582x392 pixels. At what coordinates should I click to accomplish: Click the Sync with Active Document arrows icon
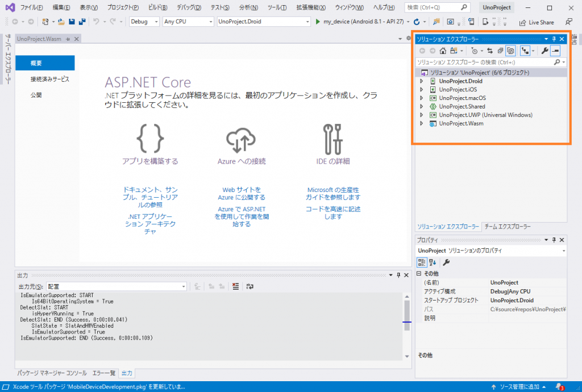pyautogui.click(x=489, y=51)
